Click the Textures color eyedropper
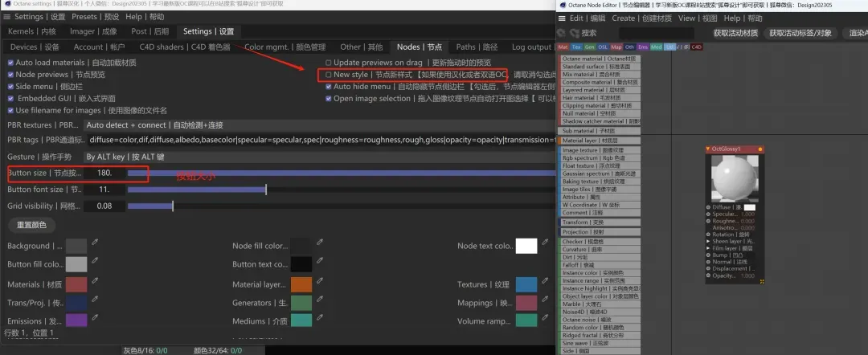Viewport: 868px width, 355px height. (545, 281)
